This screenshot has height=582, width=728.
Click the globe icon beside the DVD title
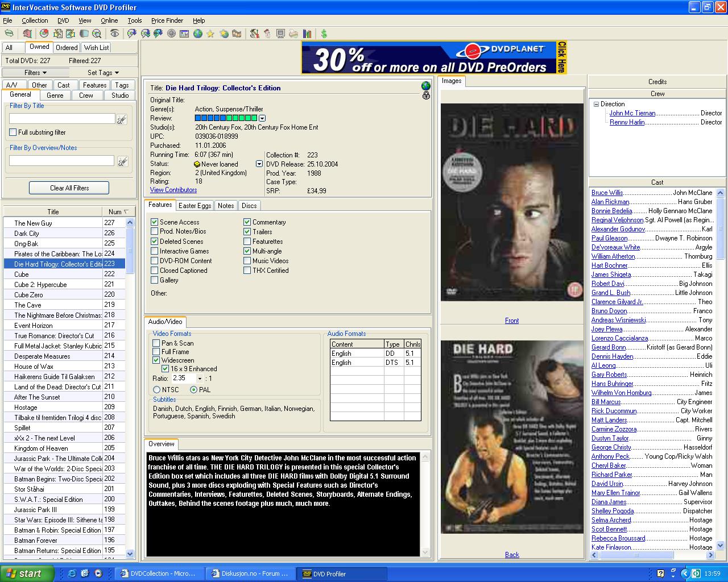[426, 86]
